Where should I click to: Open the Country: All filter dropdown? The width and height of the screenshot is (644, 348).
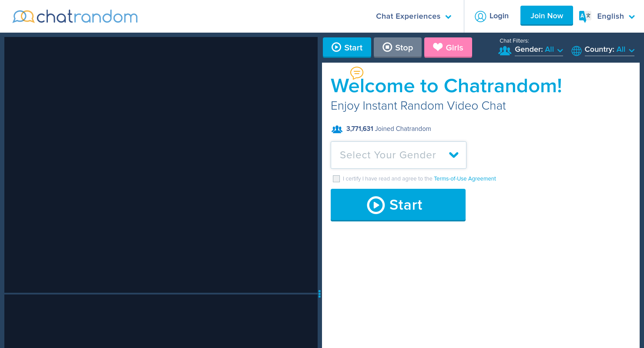click(610, 50)
